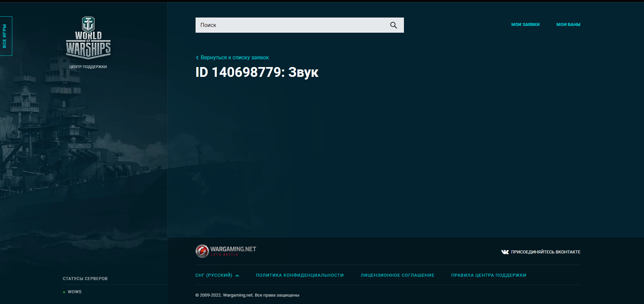Click the green WOWS server status dot
644x304 pixels.
(64, 292)
